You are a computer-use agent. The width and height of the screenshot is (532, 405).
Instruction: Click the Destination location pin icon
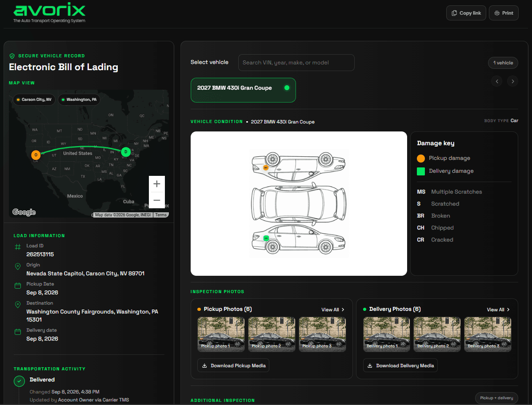pos(18,305)
